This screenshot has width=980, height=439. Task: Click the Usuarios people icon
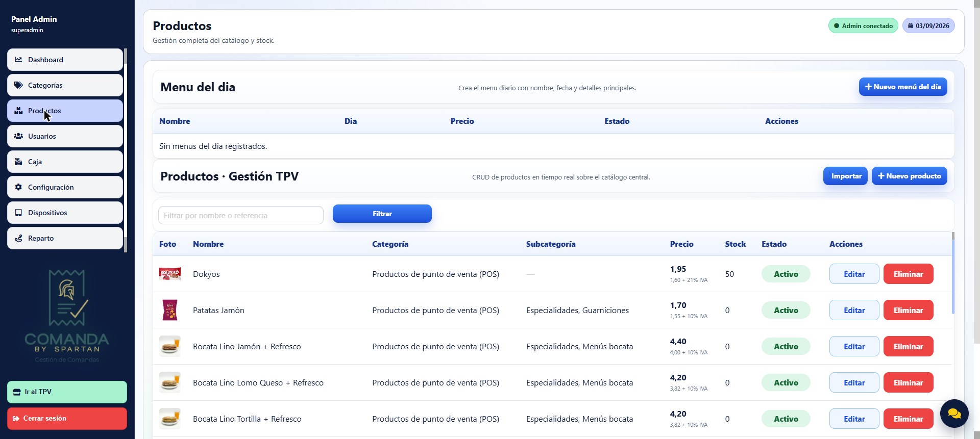click(x=18, y=136)
